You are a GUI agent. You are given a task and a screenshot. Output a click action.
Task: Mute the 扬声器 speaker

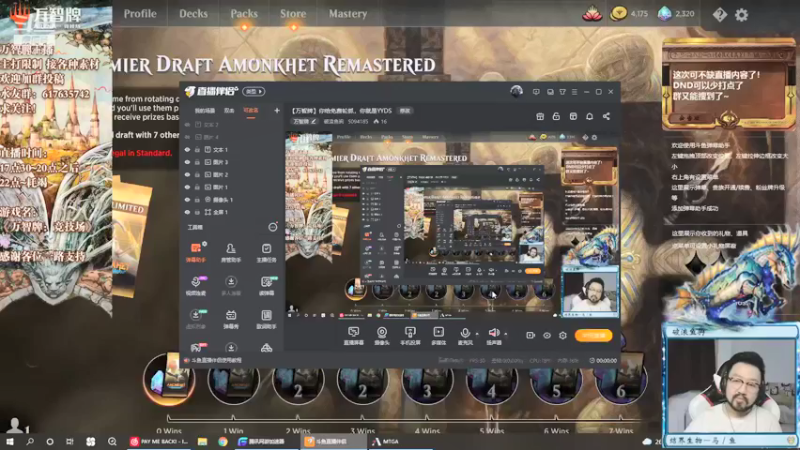(493, 336)
